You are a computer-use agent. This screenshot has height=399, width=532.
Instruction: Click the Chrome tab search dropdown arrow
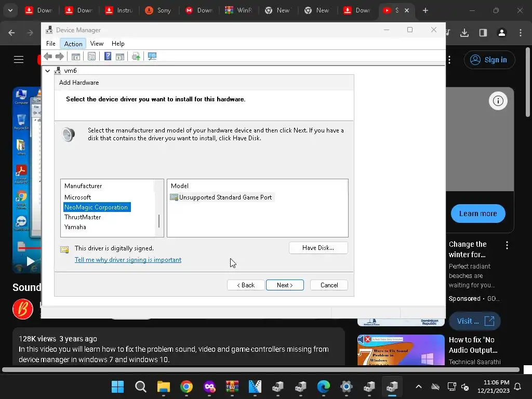10,10
